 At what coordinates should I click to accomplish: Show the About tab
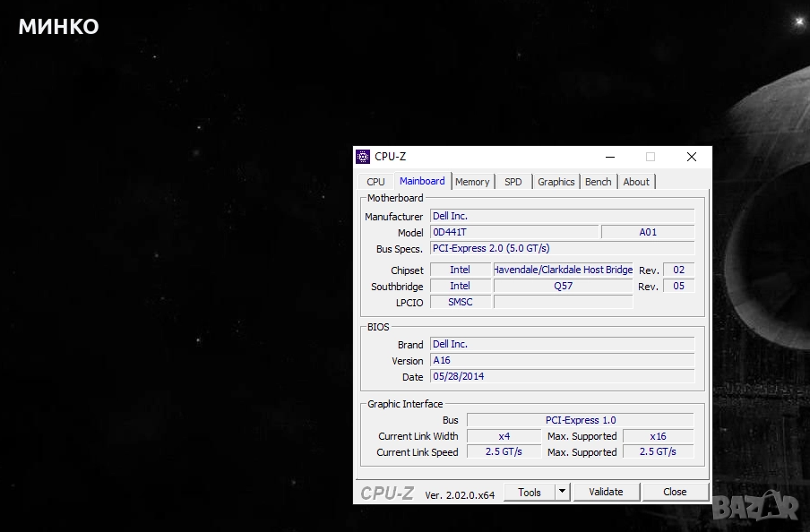tap(636, 182)
